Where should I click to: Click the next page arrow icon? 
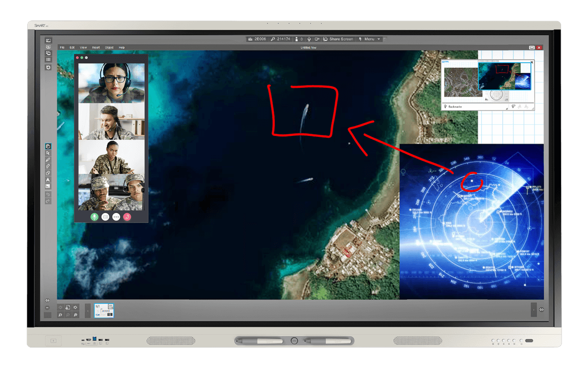click(75, 307)
